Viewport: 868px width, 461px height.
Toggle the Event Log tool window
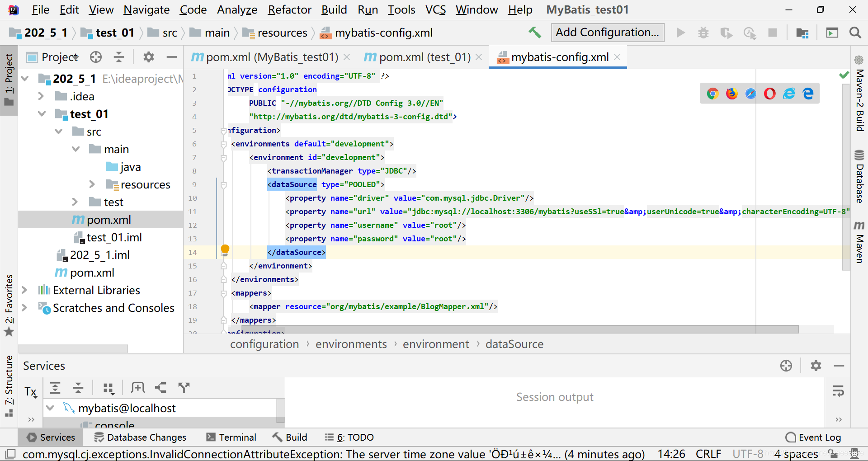(x=813, y=437)
